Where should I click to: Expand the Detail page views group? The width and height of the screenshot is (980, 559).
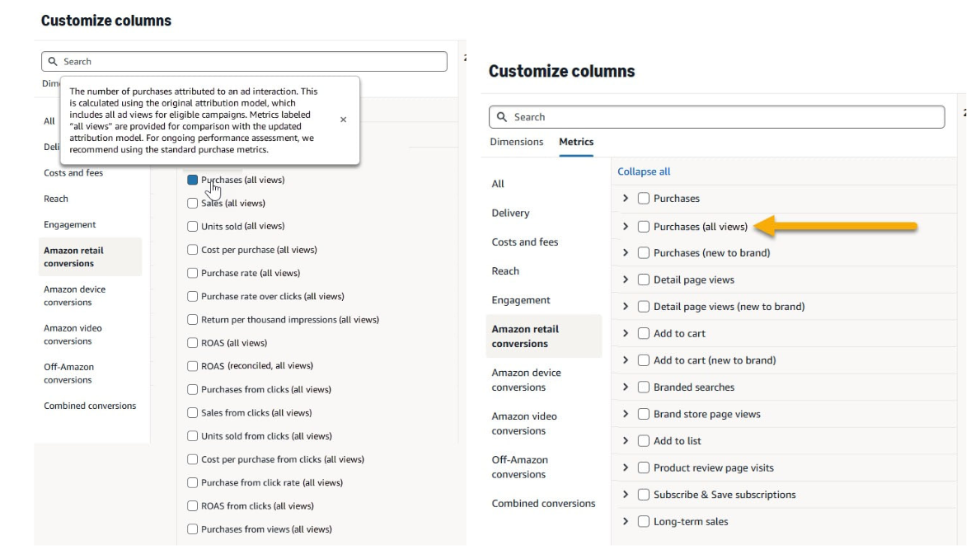coord(626,279)
